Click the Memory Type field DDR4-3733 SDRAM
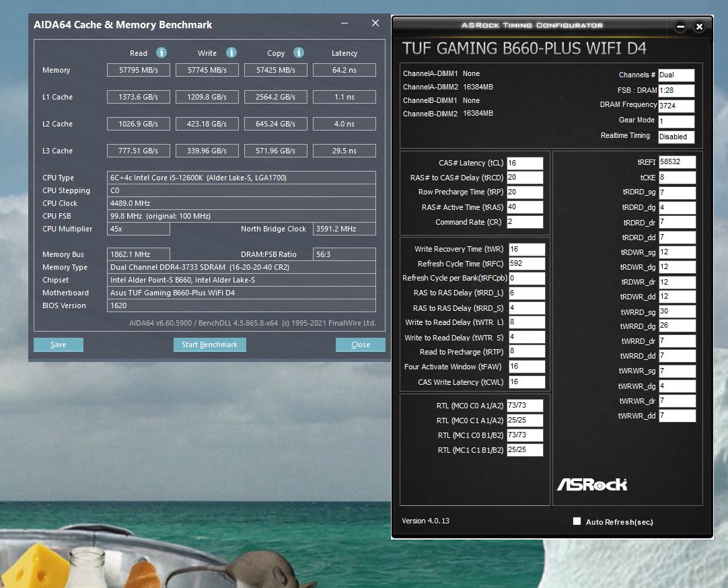Screen dimensions: 728x588 coord(242,267)
